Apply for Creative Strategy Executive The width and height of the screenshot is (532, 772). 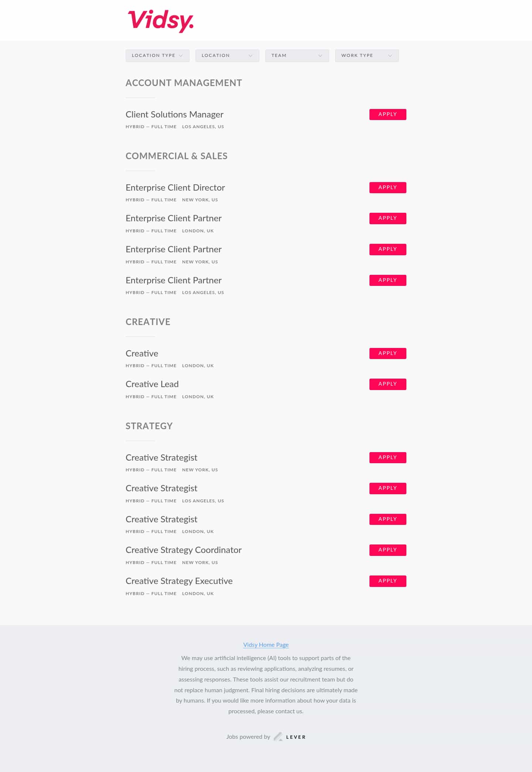(388, 581)
